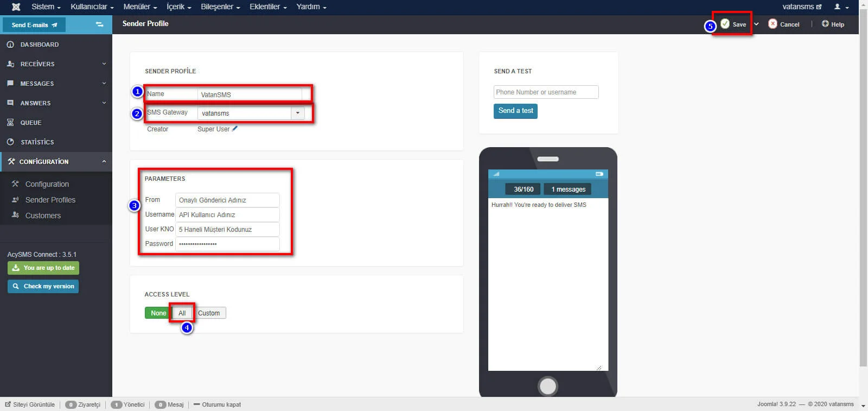868x411 pixels.
Task: Click the pencil icon next to Super User
Action: [x=235, y=129]
